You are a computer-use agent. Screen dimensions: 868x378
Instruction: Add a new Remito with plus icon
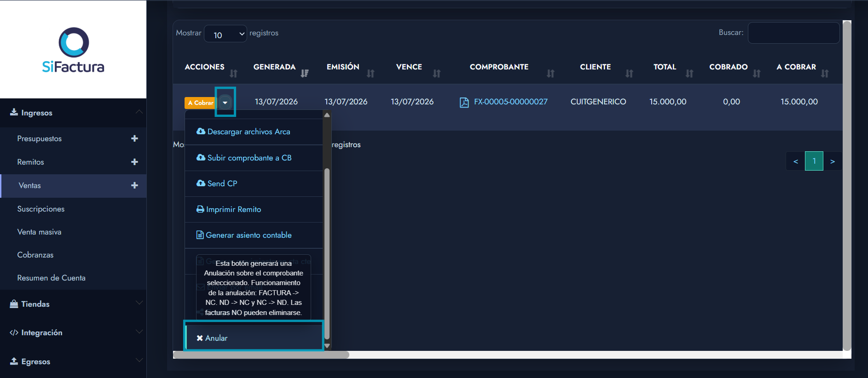tap(134, 162)
